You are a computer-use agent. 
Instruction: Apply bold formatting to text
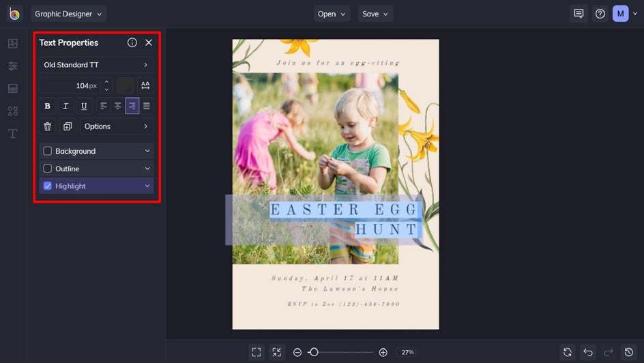click(47, 106)
